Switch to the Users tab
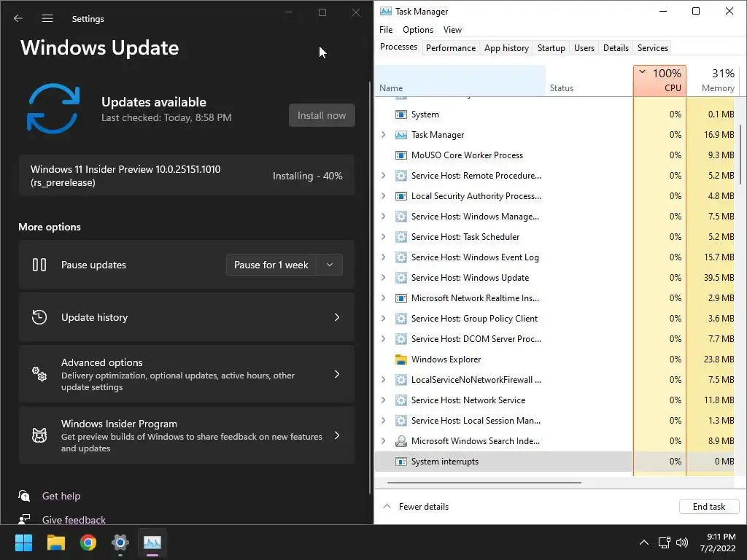This screenshot has height=560, width=747. (584, 47)
